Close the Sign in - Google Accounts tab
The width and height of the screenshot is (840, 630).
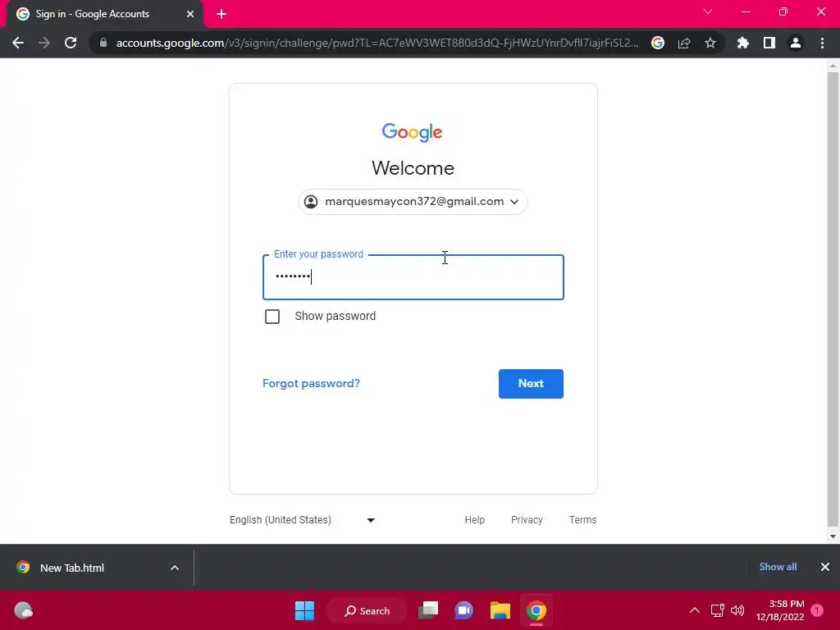(190, 14)
